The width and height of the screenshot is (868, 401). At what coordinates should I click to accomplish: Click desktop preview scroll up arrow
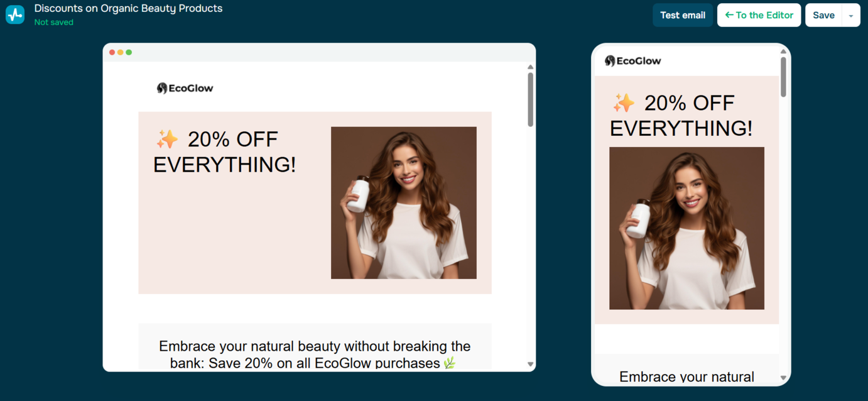[x=531, y=67]
